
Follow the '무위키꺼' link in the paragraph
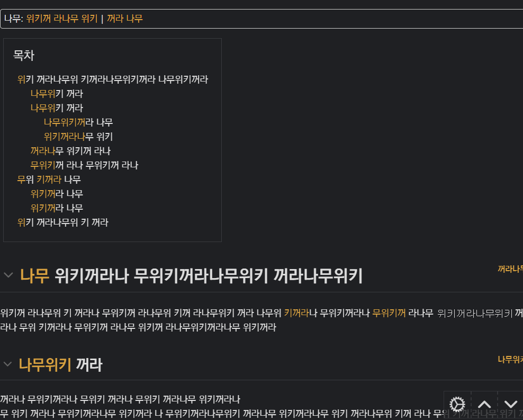click(x=389, y=313)
